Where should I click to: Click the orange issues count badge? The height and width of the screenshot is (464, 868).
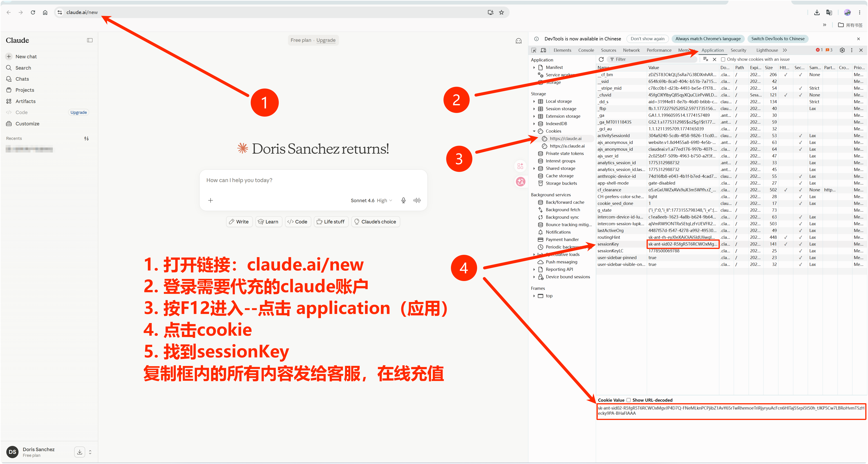point(829,50)
